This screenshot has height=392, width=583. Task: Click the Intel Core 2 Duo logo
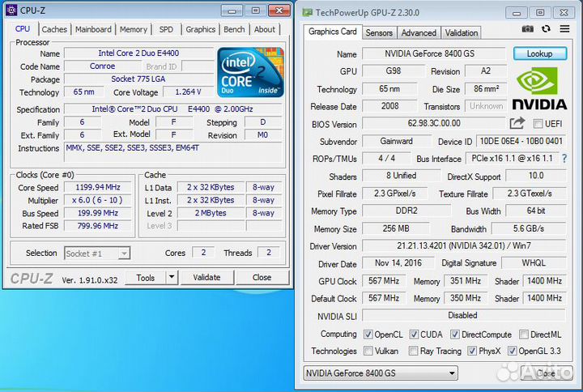(250, 72)
